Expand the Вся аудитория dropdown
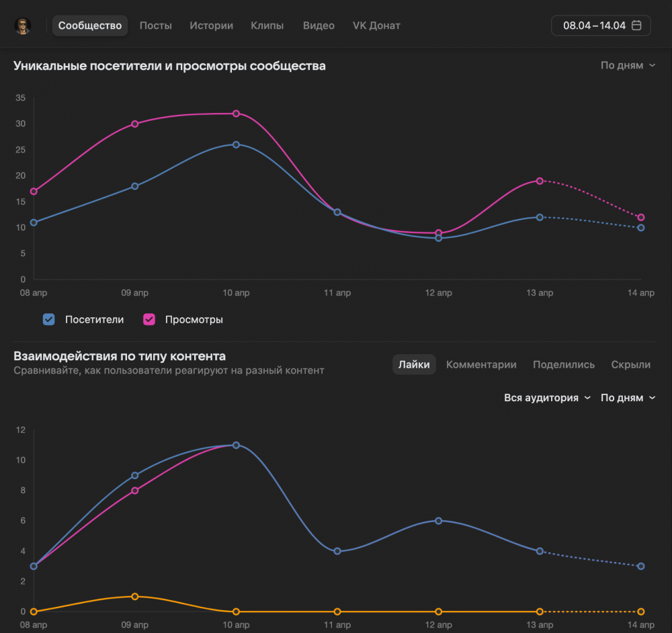 point(547,398)
